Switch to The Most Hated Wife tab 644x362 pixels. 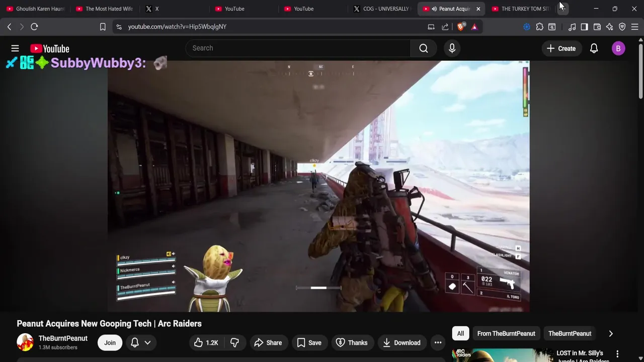click(x=105, y=9)
